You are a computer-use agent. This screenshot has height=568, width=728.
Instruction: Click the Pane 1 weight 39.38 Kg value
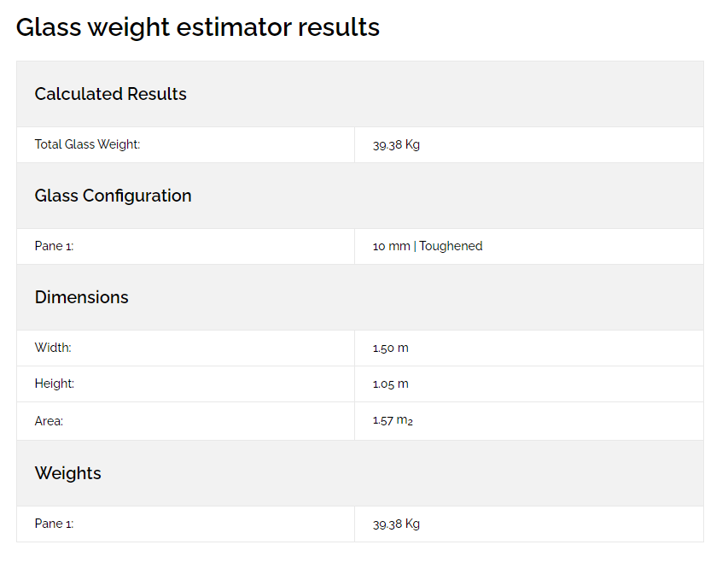pyautogui.click(x=396, y=524)
